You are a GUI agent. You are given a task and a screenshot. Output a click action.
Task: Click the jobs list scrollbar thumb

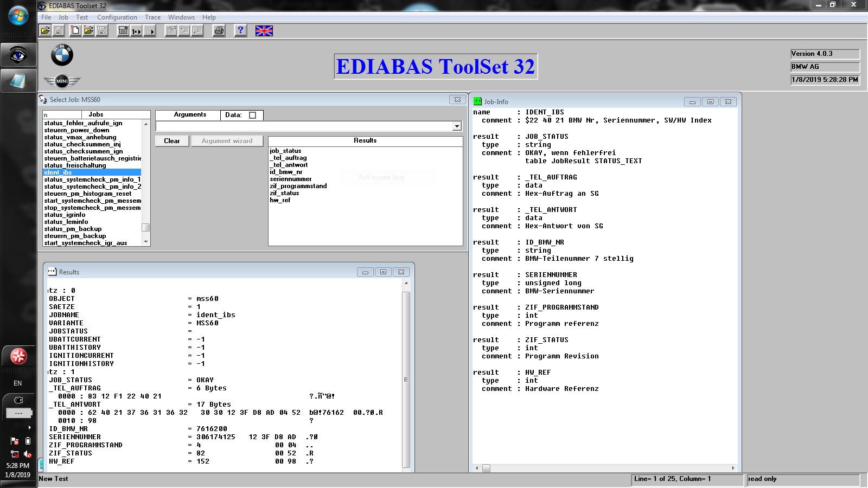(145, 227)
